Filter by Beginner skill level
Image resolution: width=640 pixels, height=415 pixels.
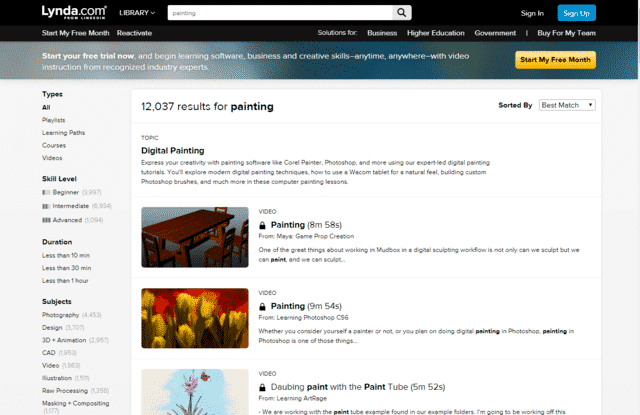click(66, 192)
